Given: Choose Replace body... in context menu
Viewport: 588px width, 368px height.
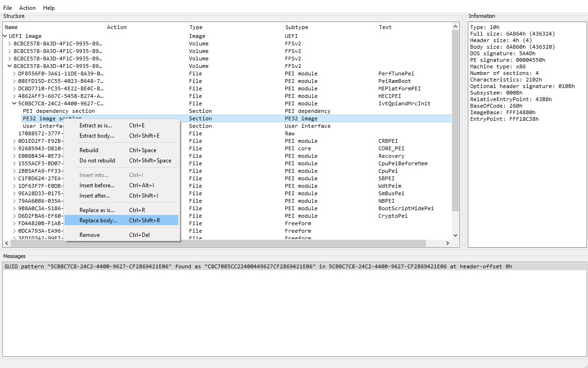Looking at the screenshot, I should [x=122, y=221].
